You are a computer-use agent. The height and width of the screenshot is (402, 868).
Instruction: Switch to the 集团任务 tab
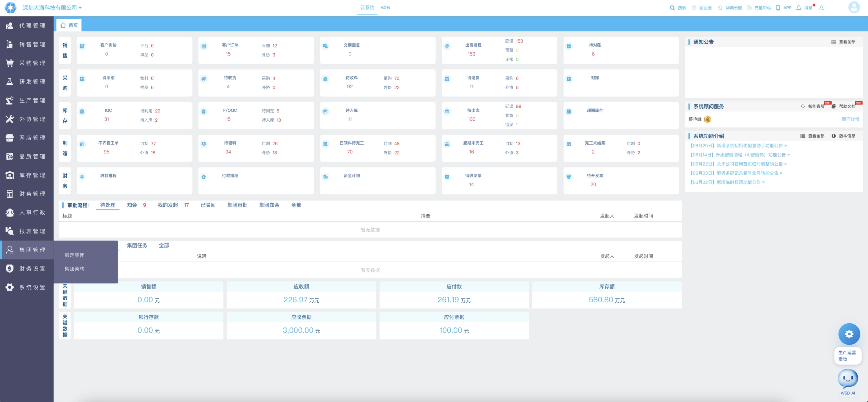tap(137, 246)
